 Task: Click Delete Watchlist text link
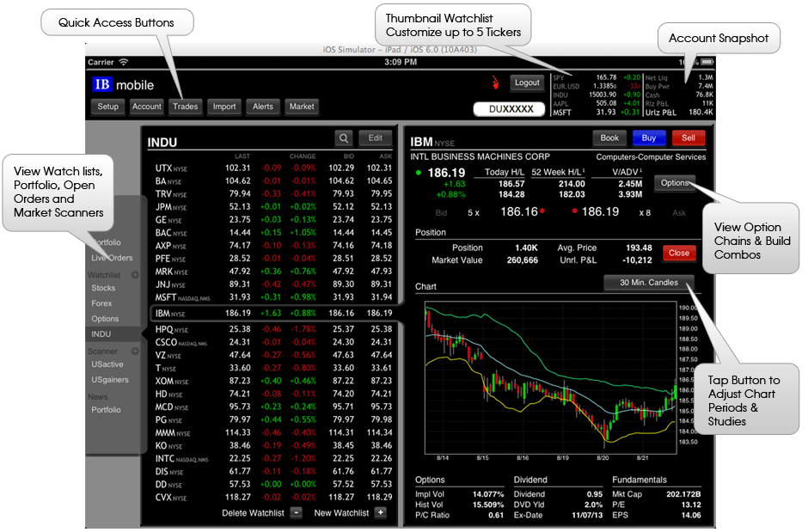[253, 513]
